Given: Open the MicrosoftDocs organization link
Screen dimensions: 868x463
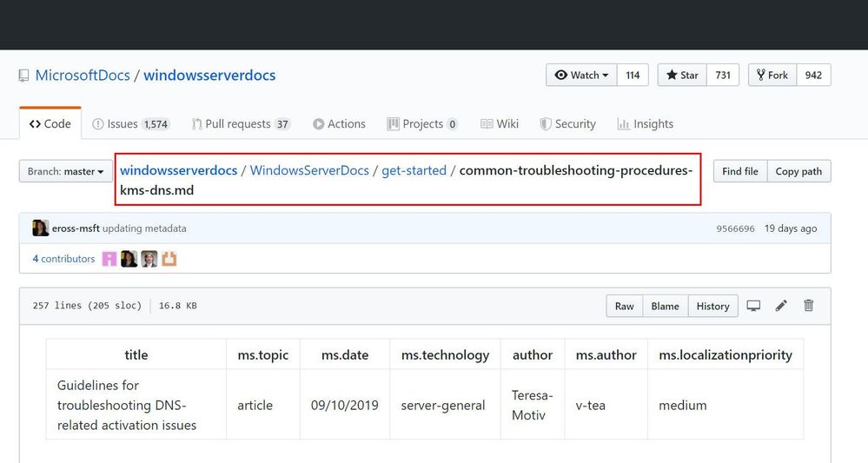Looking at the screenshot, I should coord(83,76).
